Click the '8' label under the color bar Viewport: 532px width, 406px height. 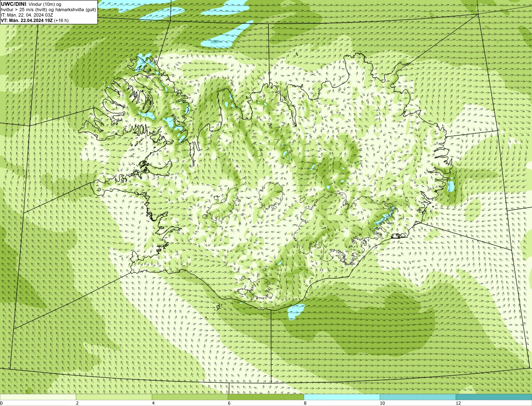click(305, 403)
